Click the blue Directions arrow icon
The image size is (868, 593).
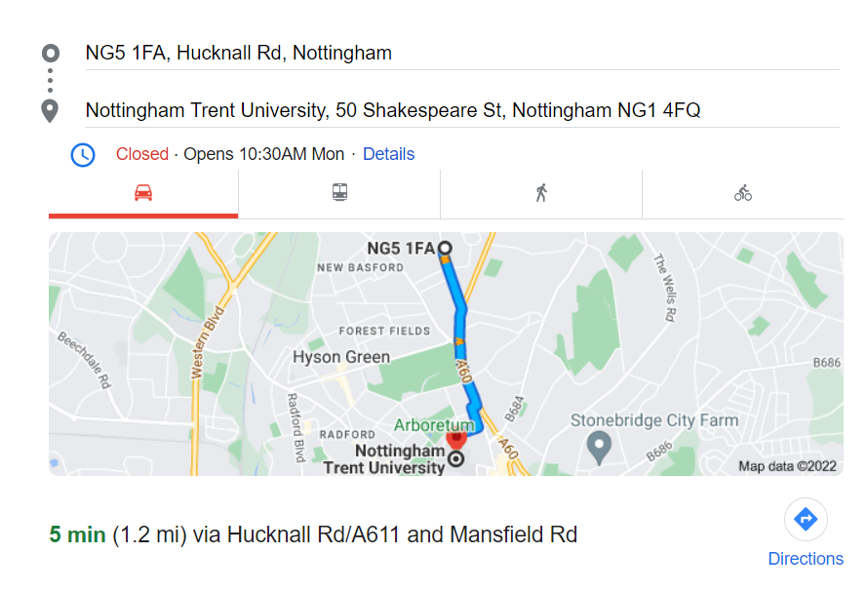coord(806,519)
